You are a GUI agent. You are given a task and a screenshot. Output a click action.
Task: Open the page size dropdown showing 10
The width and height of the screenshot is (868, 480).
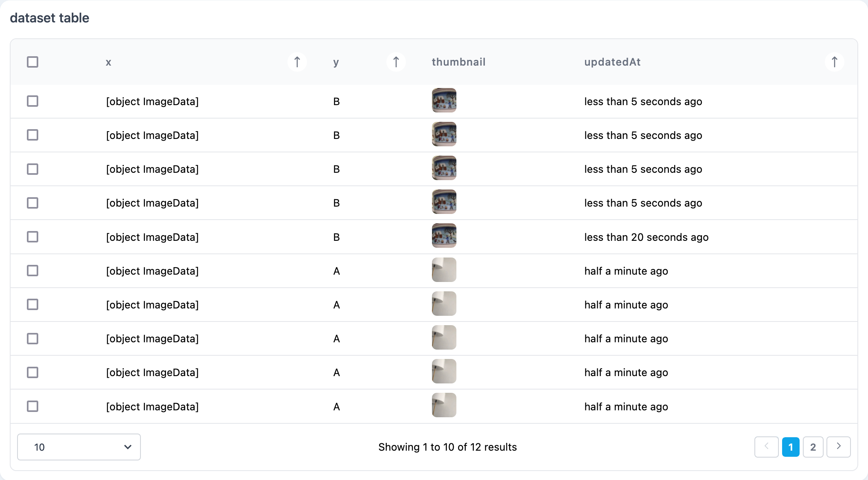point(79,447)
